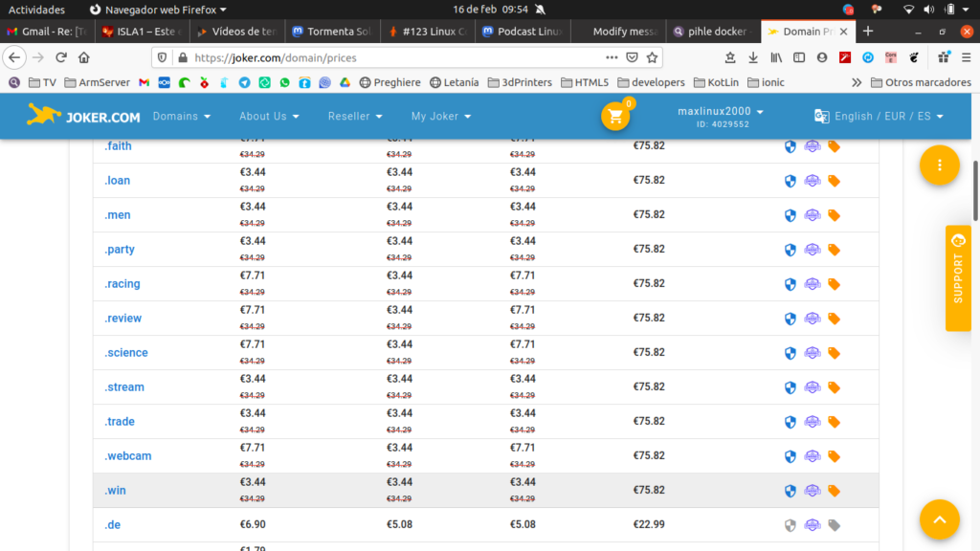Click the globe icon in .de row

tap(812, 525)
